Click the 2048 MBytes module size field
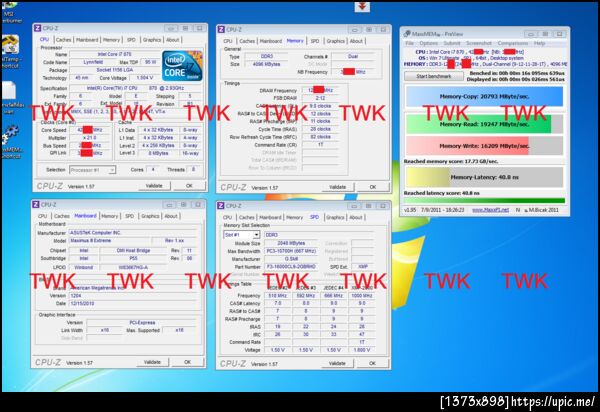Image resolution: width=600 pixels, height=412 pixels. tap(290, 243)
